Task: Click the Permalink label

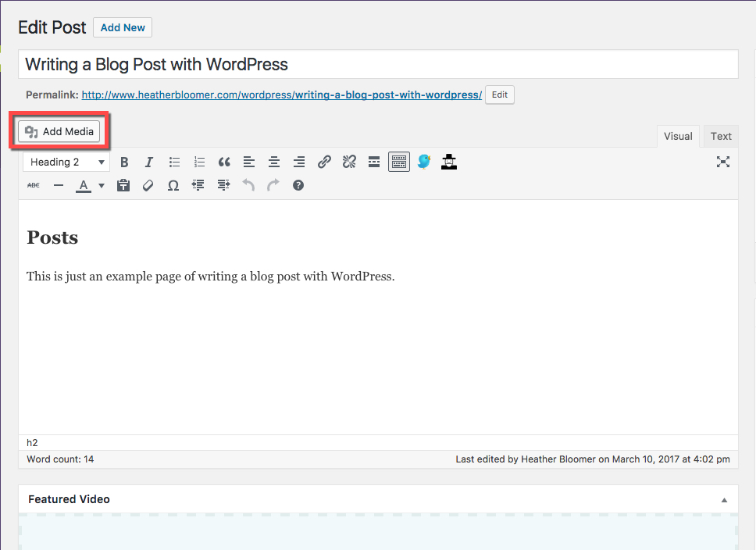Action: (52, 95)
